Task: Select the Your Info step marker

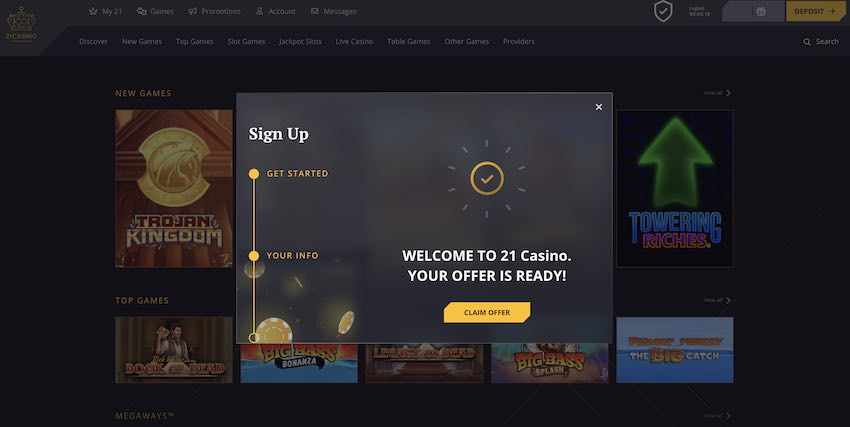Action: pos(254,255)
